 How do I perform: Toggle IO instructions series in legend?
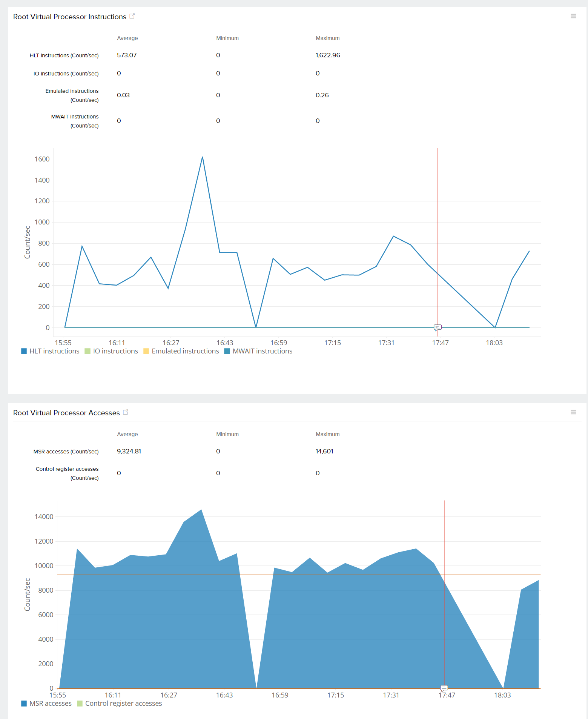pyautogui.click(x=115, y=351)
